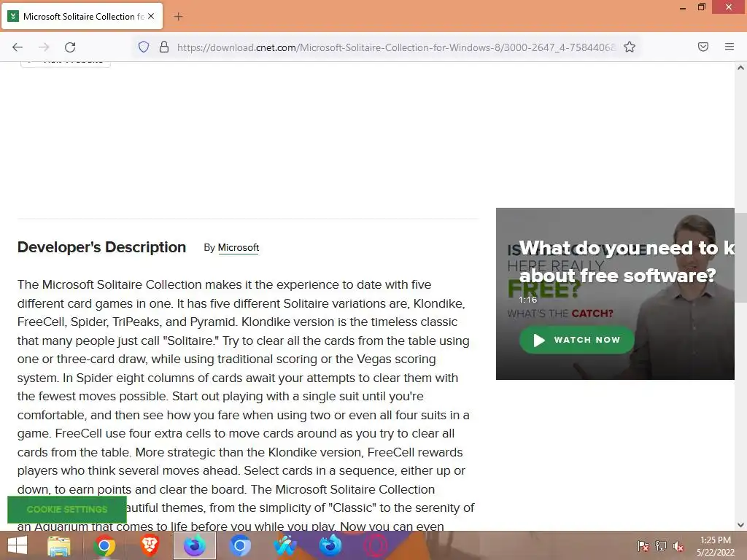
Task: Launch Opera browser from taskbar
Action: pos(376,545)
